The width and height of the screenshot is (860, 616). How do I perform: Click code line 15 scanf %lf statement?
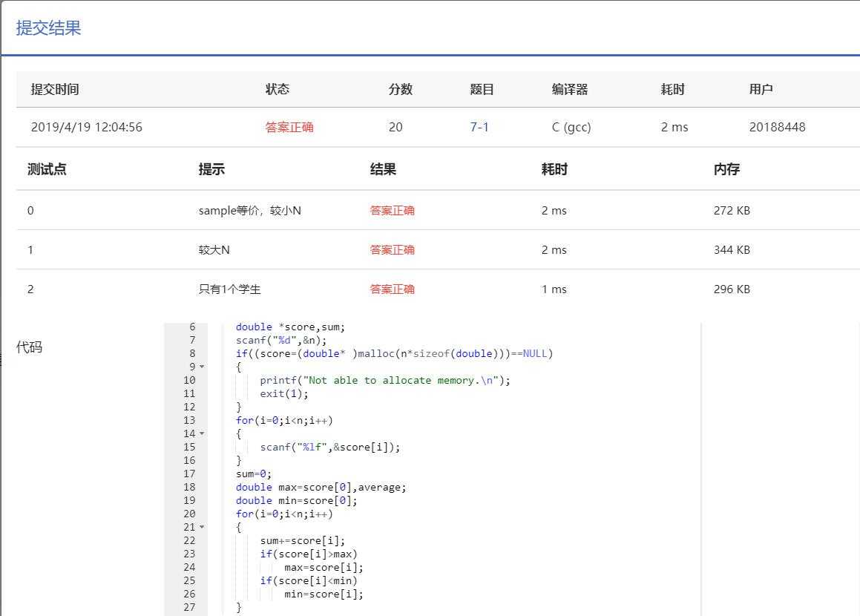330,447
